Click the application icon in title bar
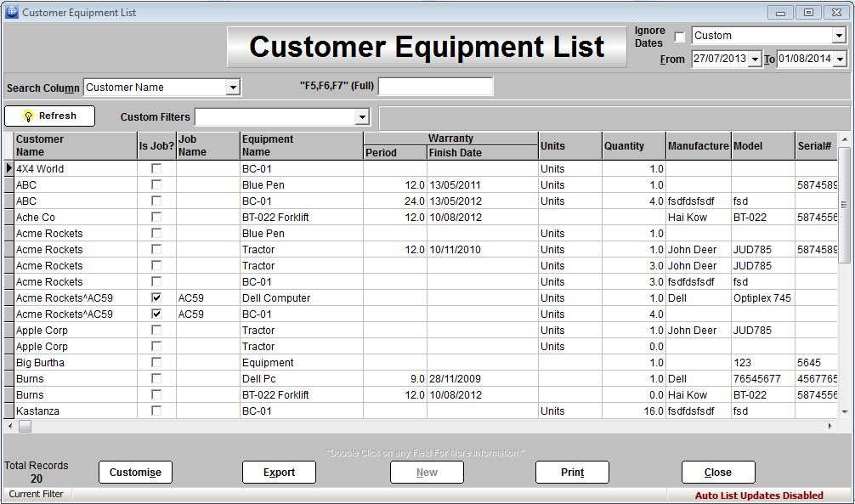Viewport: 855px width, 504px height. coord(11,12)
